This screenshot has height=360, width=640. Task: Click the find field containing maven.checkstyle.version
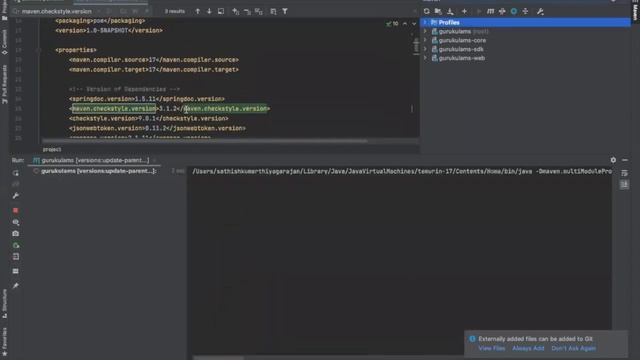(x=57, y=11)
